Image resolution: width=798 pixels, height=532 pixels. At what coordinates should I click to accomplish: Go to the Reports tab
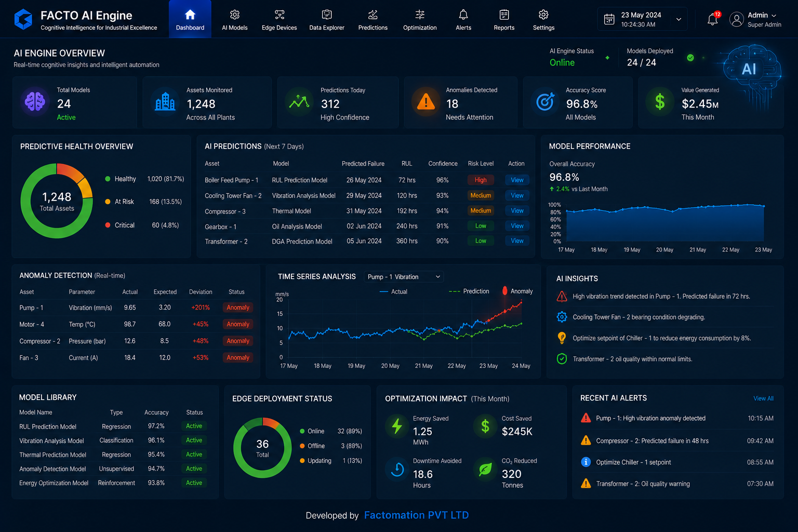[504, 19]
